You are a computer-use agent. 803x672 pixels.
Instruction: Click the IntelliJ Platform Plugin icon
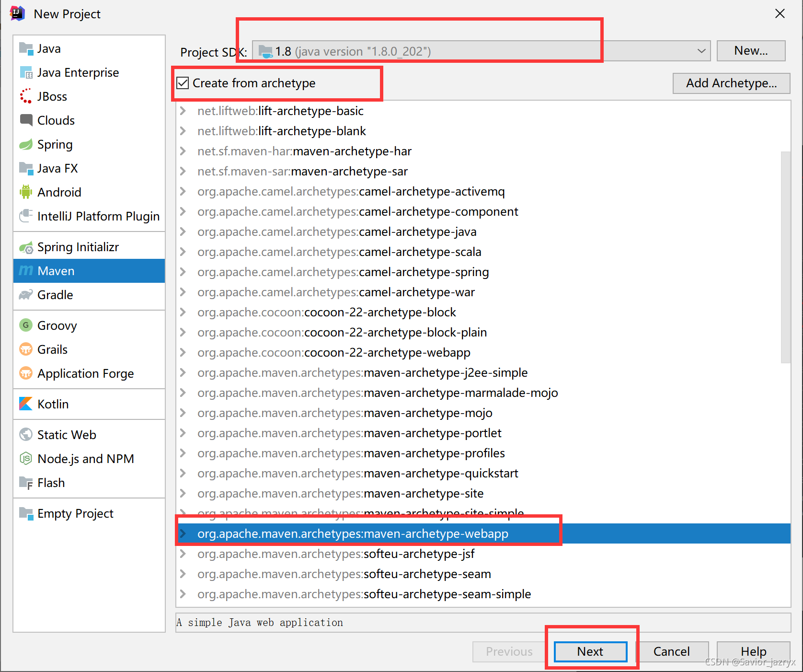[26, 216]
